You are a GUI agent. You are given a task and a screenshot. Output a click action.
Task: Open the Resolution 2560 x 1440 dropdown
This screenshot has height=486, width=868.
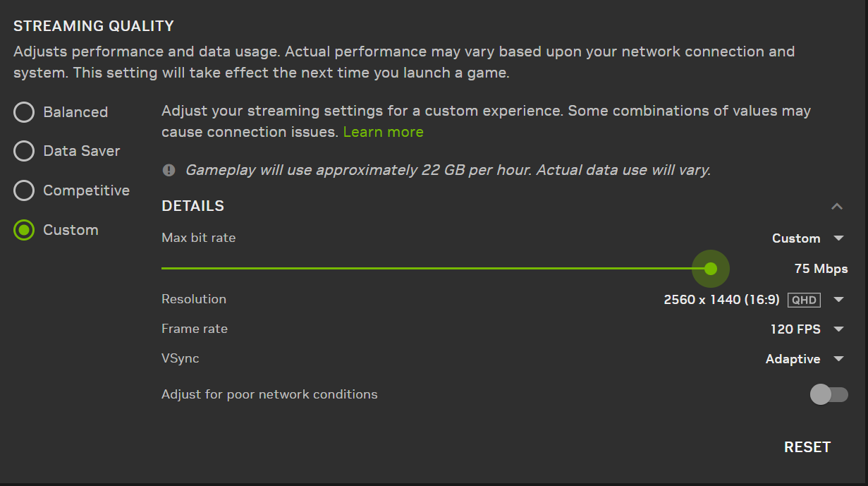pyautogui.click(x=754, y=300)
